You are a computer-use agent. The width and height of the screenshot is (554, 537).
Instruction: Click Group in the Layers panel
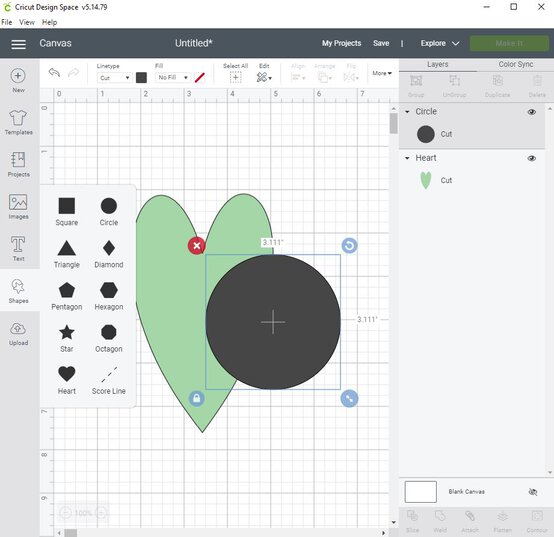[416, 86]
